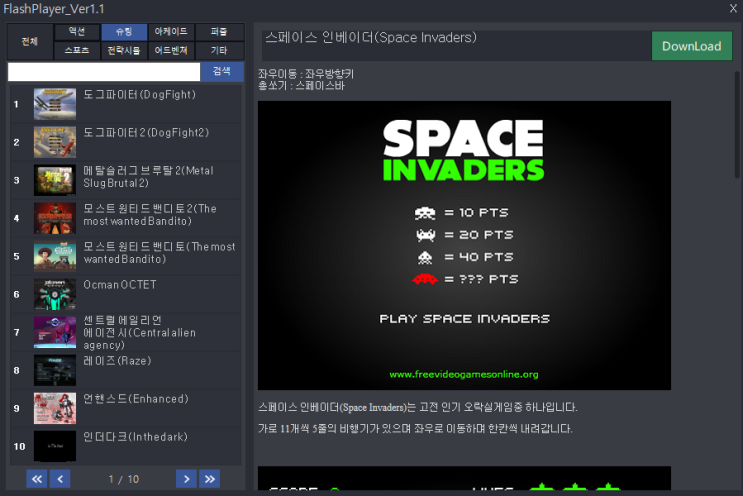The width and height of the screenshot is (743, 496).
Task: Open Central alien agency thumbnail
Action: [x=55, y=332]
